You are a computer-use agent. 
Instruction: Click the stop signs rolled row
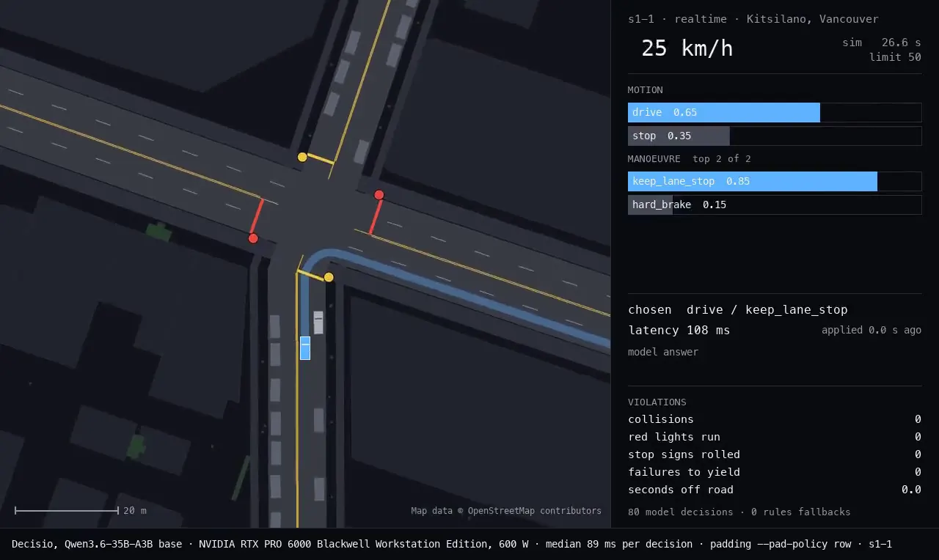(775, 454)
